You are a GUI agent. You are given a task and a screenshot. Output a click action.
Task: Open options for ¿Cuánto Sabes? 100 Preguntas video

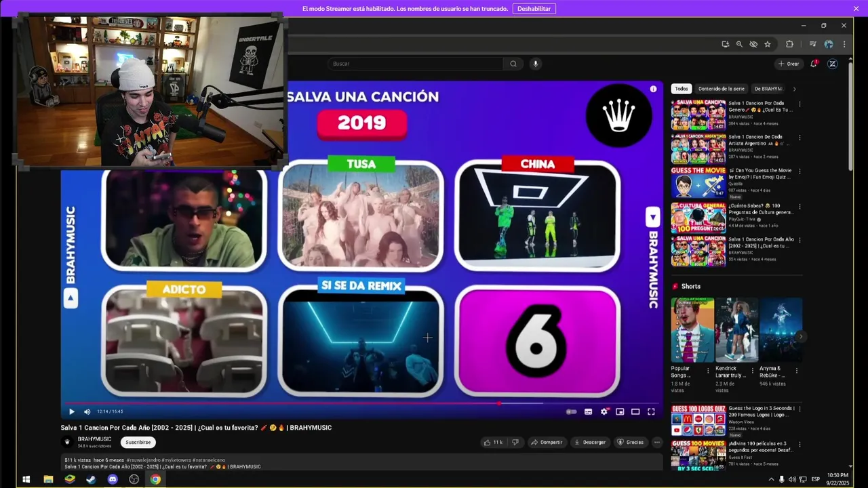click(800, 206)
